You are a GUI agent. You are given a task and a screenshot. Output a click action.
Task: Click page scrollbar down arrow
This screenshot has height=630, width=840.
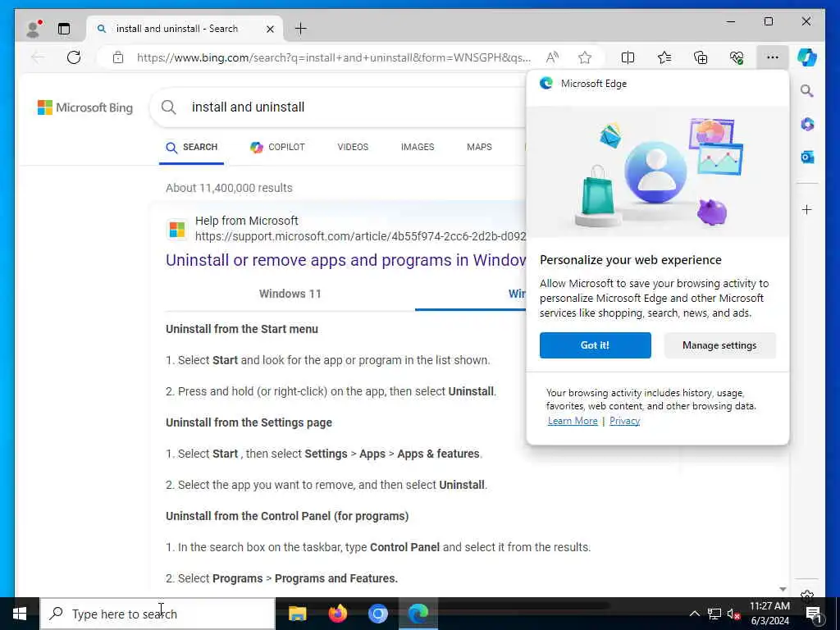click(x=783, y=589)
